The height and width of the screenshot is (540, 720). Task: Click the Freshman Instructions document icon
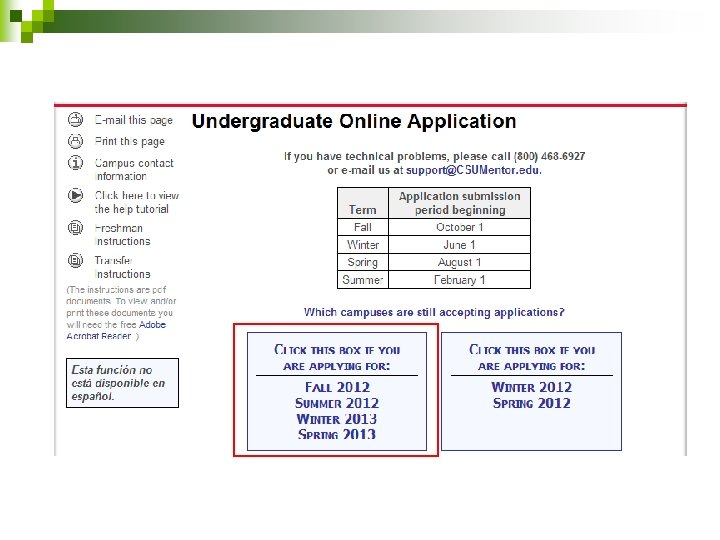[75, 228]
